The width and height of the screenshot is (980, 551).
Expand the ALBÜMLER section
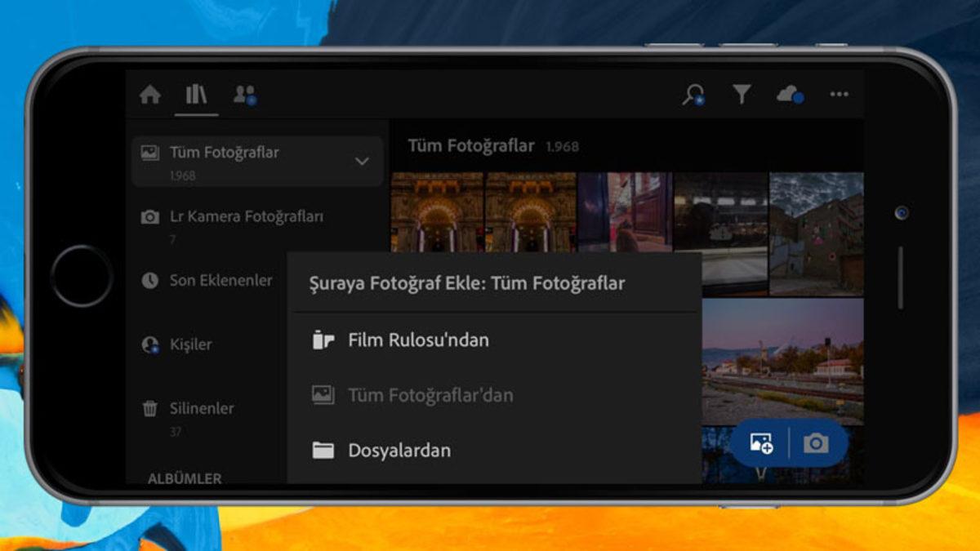185,478
